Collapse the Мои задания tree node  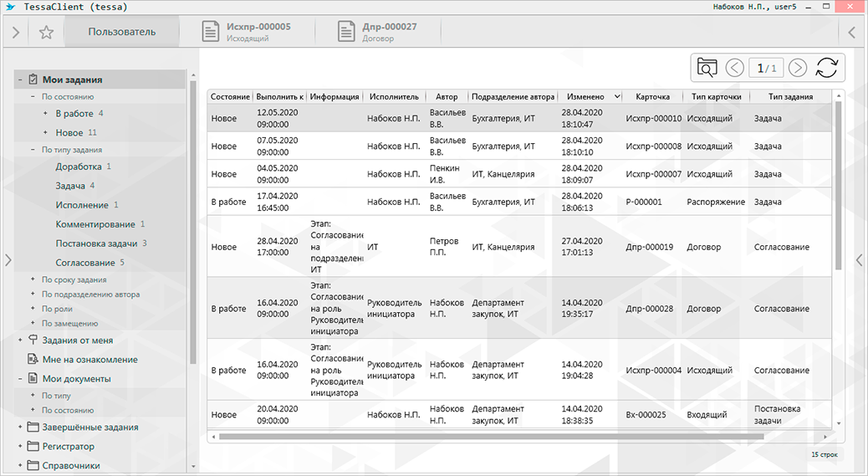[19, 80]
